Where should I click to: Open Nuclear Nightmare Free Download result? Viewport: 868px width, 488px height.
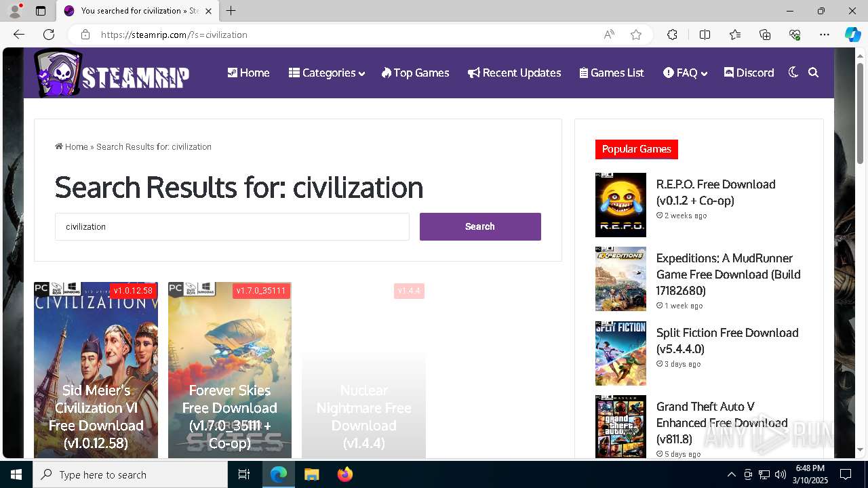363,416
